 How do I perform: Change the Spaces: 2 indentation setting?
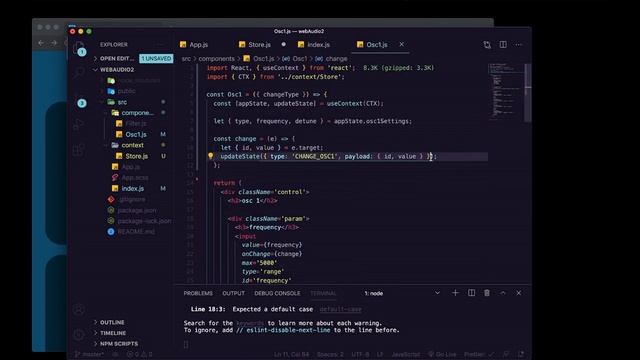pos(330,354)
